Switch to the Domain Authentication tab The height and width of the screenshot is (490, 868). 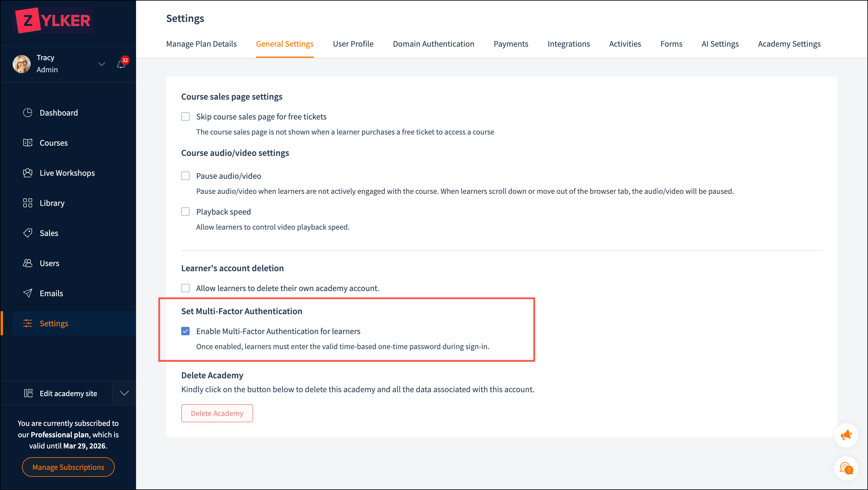click(433, 44)
